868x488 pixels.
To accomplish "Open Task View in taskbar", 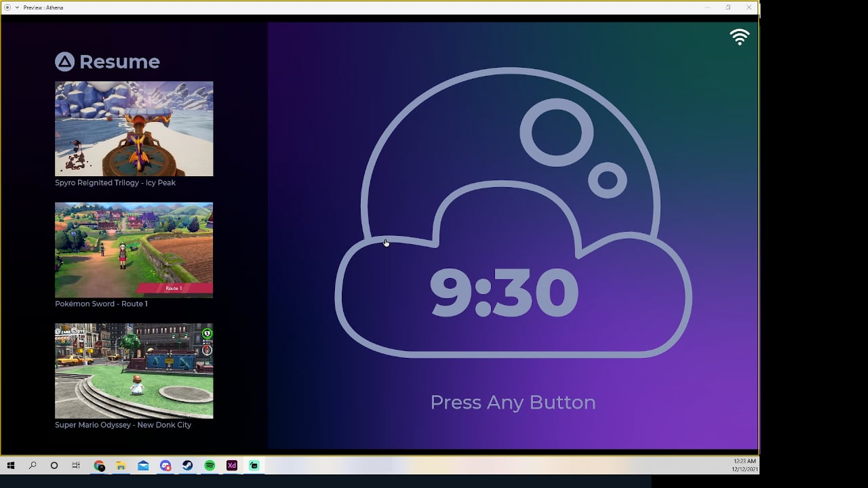I will (x=76, y=466).
